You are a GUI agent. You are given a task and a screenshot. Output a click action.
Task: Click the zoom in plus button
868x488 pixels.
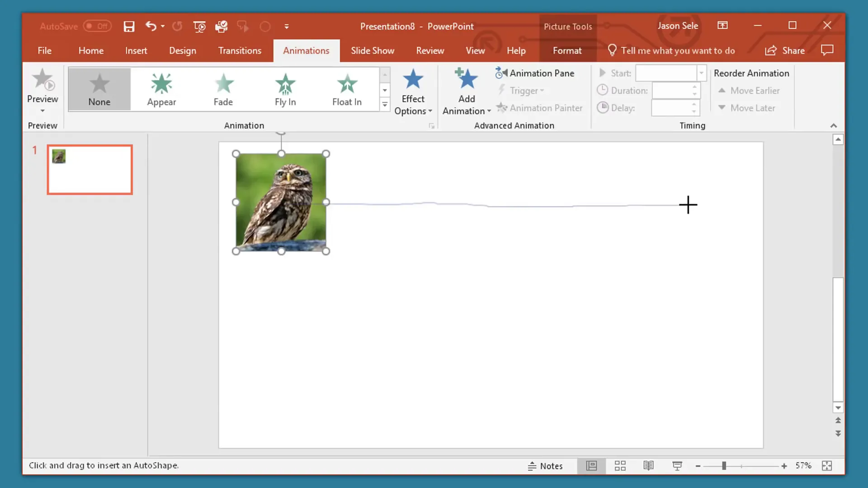coord(784,466)
